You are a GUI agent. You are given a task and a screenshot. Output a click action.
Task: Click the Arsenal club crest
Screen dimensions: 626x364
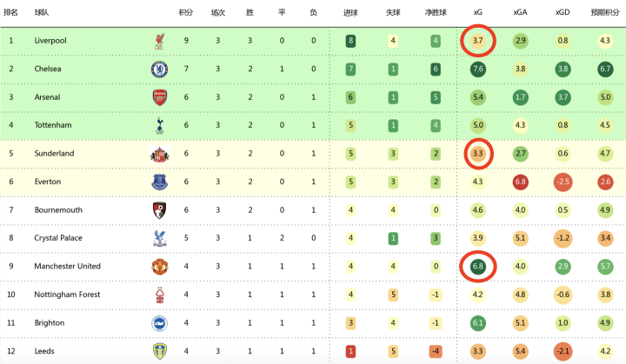160,97
